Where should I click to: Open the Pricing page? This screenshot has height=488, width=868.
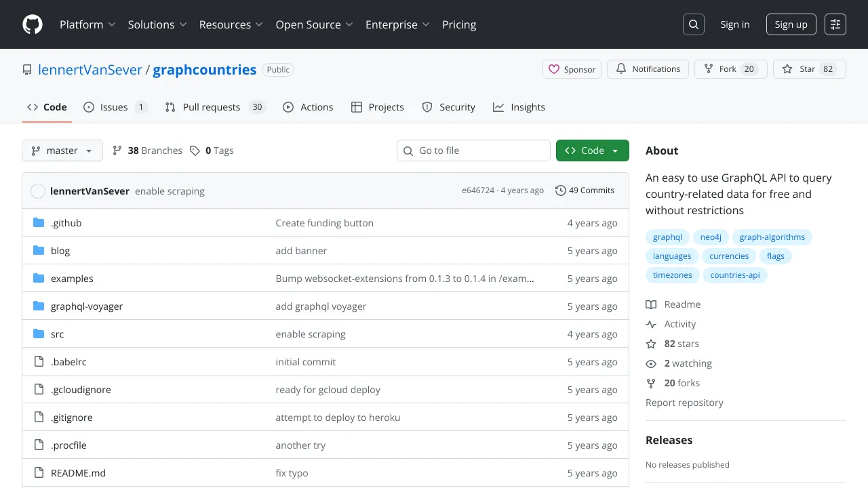tap(459, 24)
